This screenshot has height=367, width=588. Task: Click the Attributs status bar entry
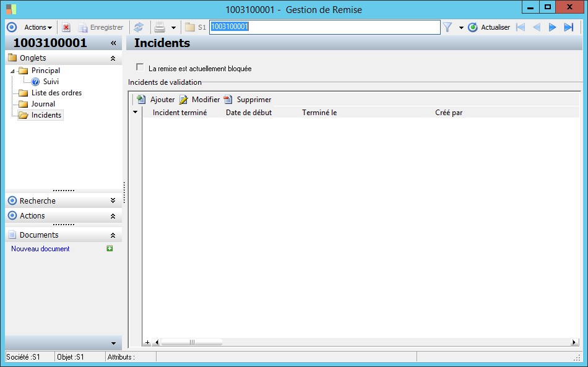(x=121, y=357)
